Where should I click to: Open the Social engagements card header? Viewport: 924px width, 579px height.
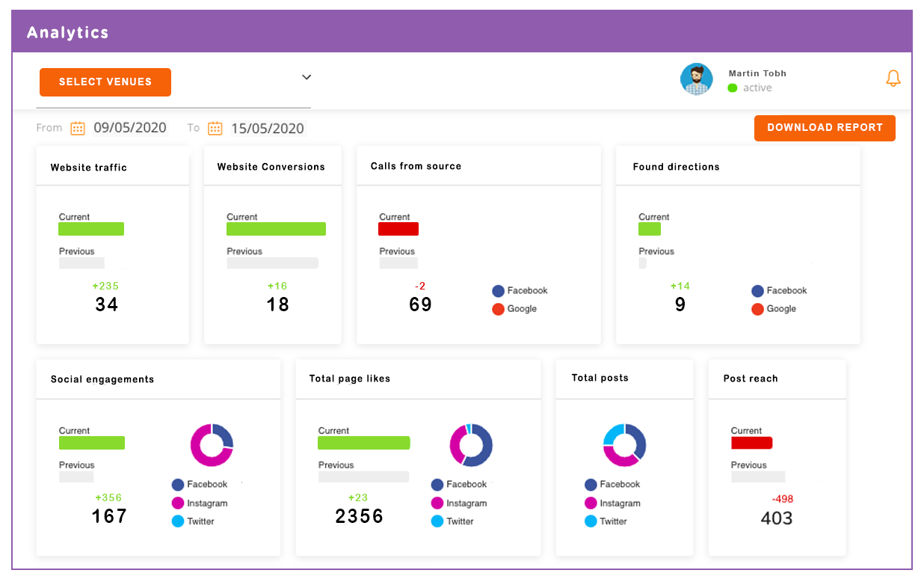[101, 379]
